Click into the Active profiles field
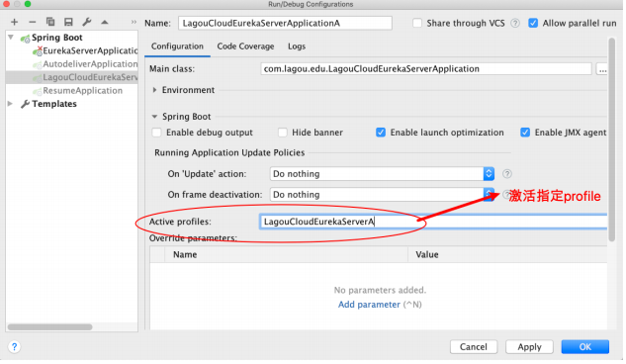626x364 pixels. pos(433,222)
